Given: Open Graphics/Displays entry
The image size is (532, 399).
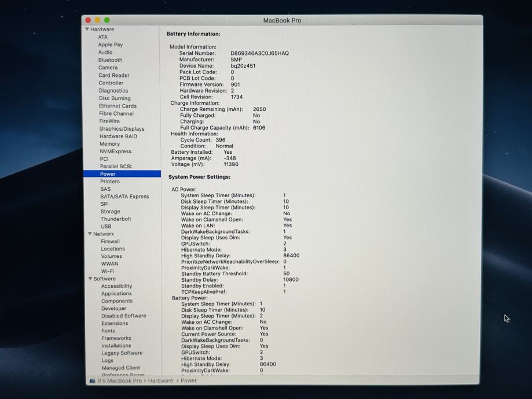Looking at the screenshot, I should point(122,129).
